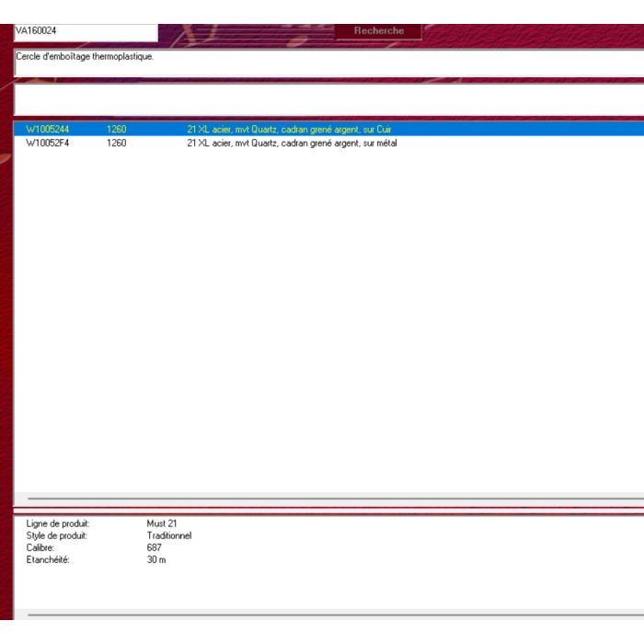This screenshot has width=644, height=644.
Task: Click the Style de produit label
Action: [57, 535]
